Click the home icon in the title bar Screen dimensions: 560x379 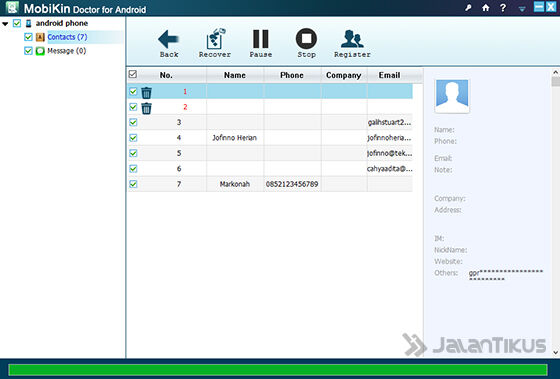pos(485,7)
